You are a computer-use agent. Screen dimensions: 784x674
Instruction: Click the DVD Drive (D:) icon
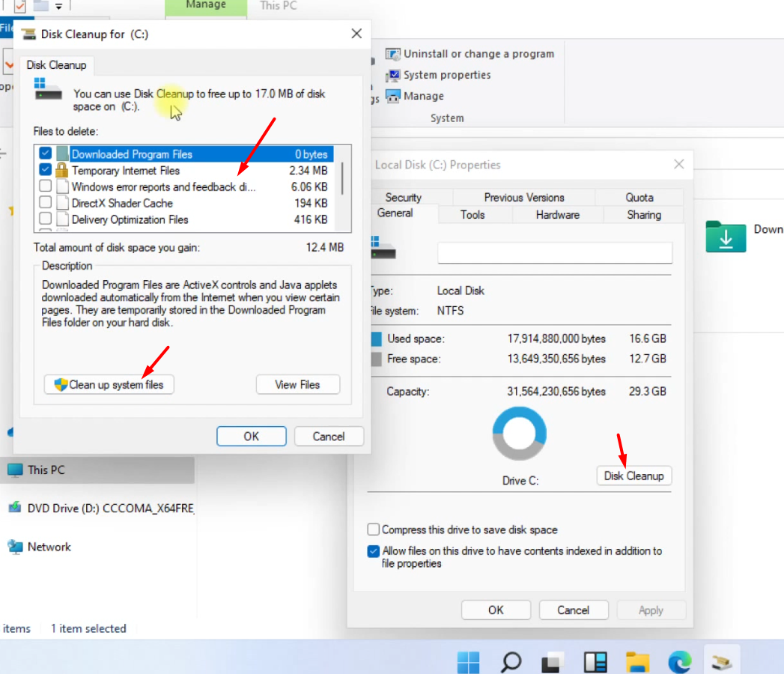15,508
